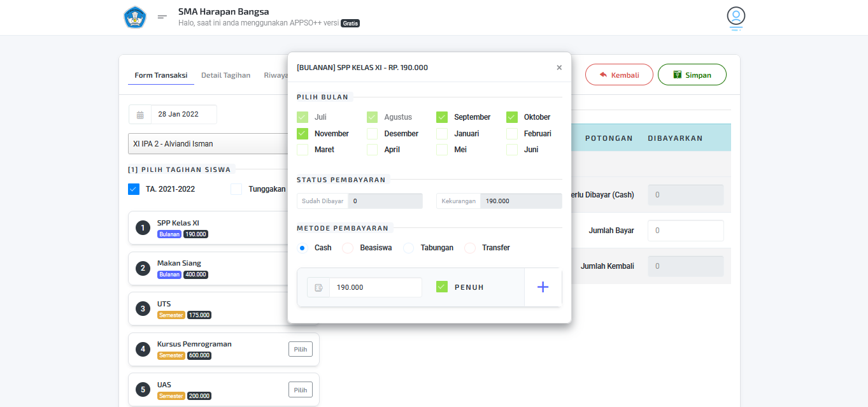This screenshot has height=407, width=868.
Task: Choose Beasiswa as payment method
Action: point(348,248)
